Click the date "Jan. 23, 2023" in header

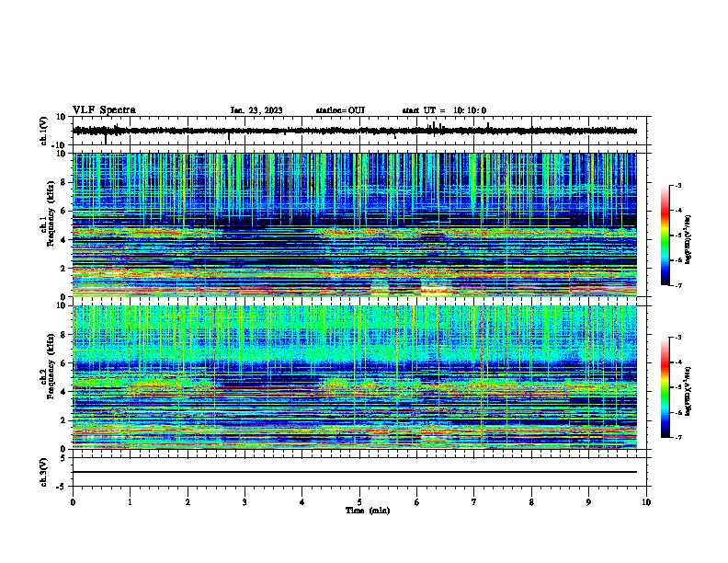coord(256,110)
